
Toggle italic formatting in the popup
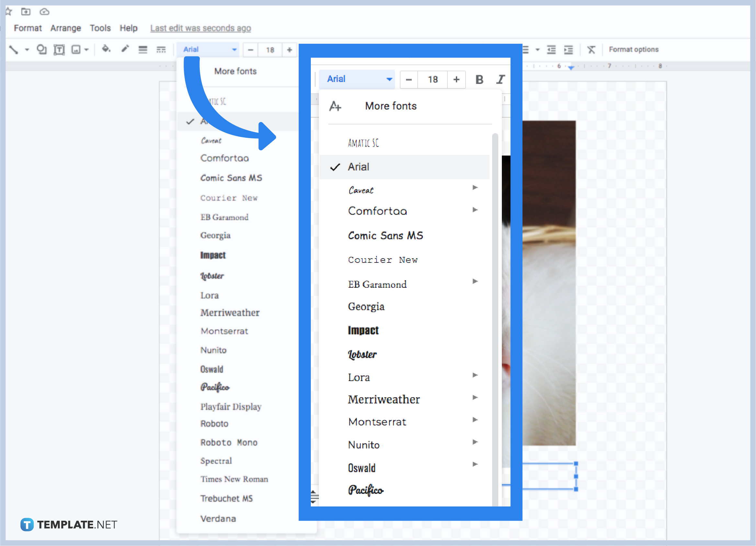click(501, 79)
